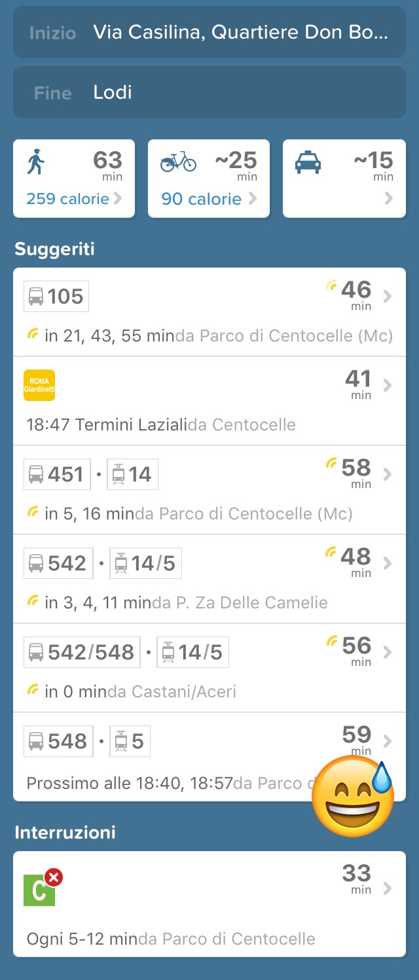Choose the taxi car icon

(x=308, y=162)
